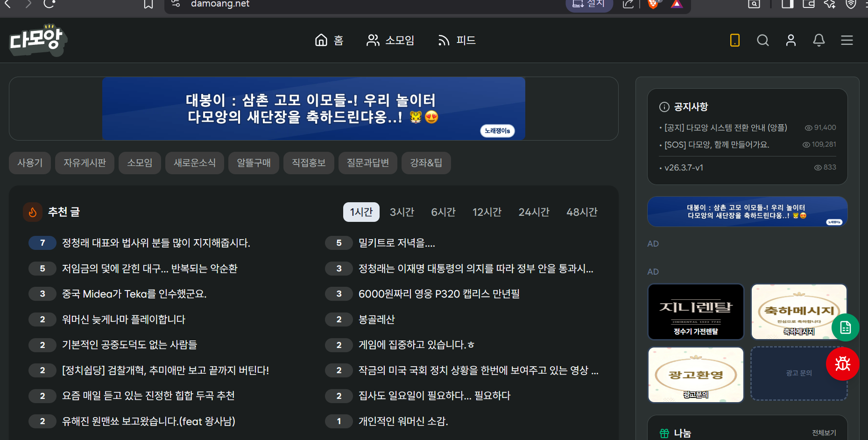Go to 홈 via the house icon
This screenshot has width=868, height=440.
point(329,40)
